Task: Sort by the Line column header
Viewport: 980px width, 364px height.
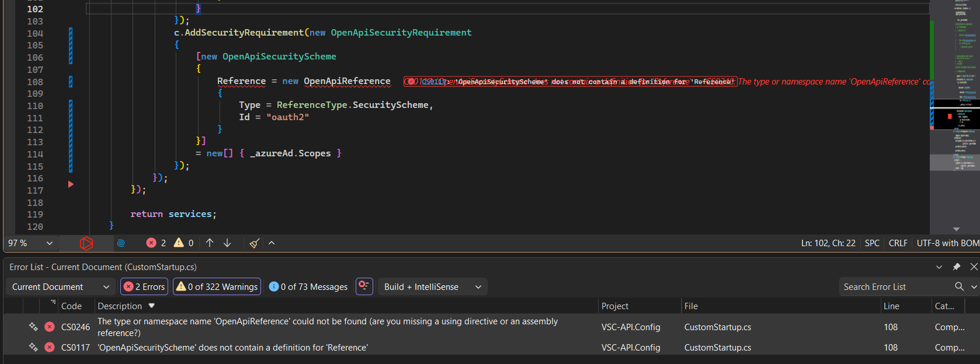Action: point(891,306)
